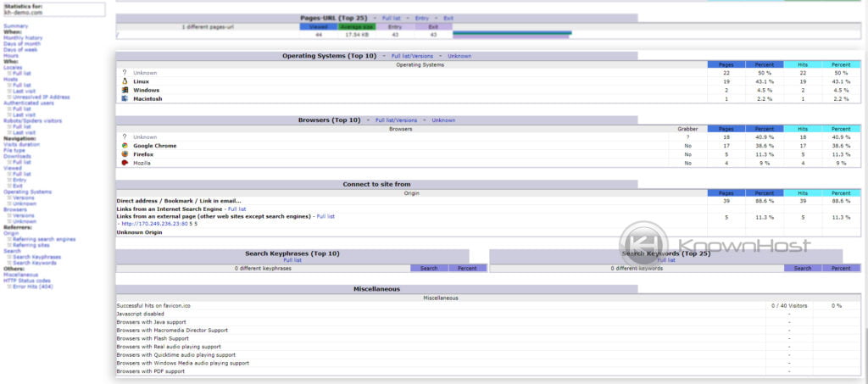Open Monthly history in the sidebar
868x384 pixels.
[23, 37]
